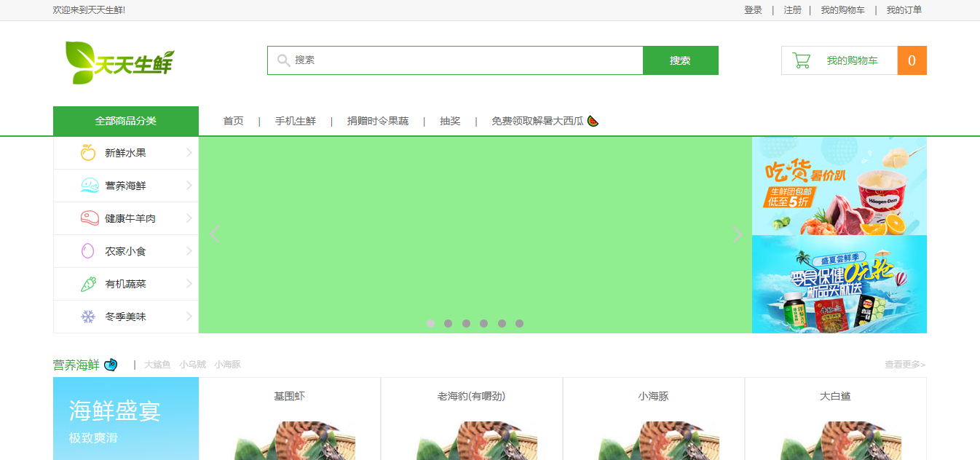Image resolution: width=980 pixels, height=460 pixels.
Task: Click 查看更多> link
Action: point(905,365)
